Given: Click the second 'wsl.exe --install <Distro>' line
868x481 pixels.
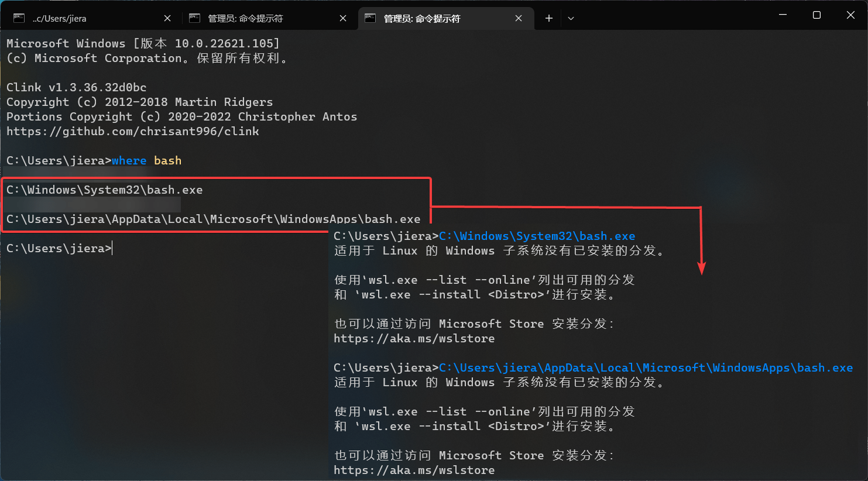Looking at the screenshot, I should click(x=475, y=426).
